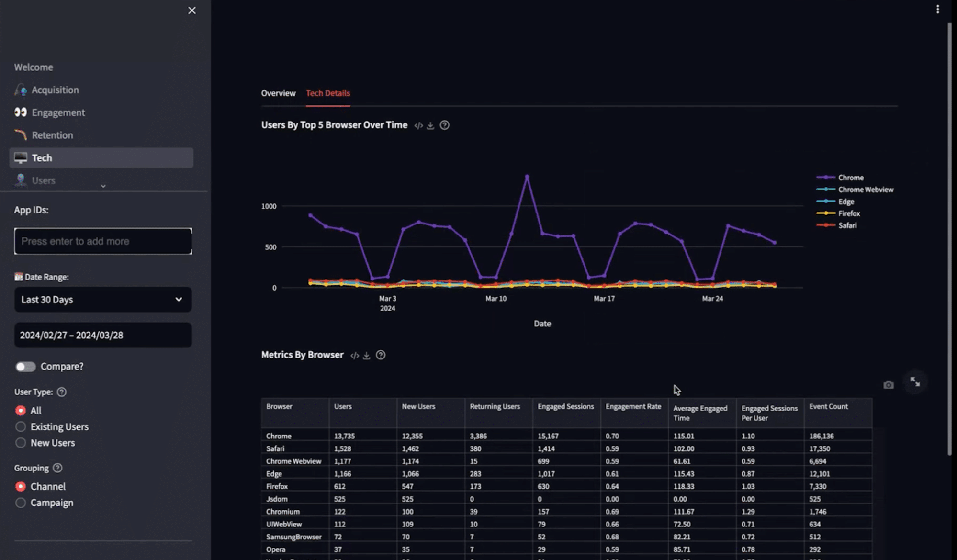Hide Chrome in the chart legend
The image size is (957, 560).
pyautogui.click(x=851, y=177)
